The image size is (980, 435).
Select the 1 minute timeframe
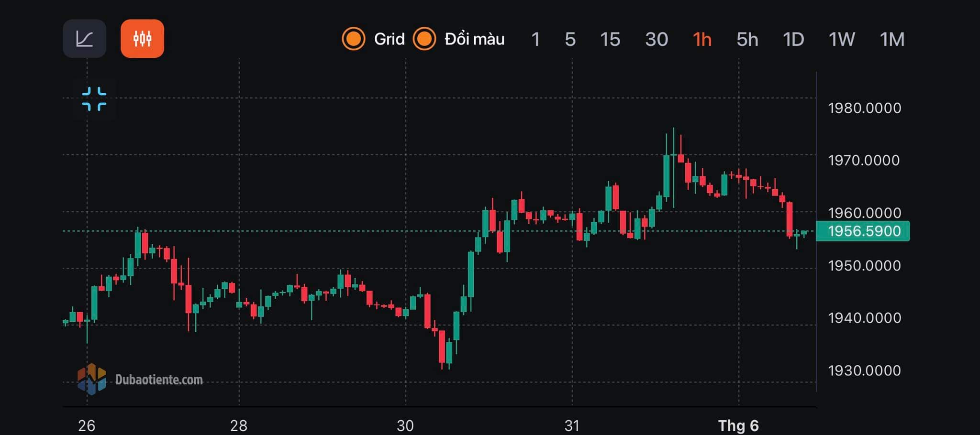click(535, 39)
